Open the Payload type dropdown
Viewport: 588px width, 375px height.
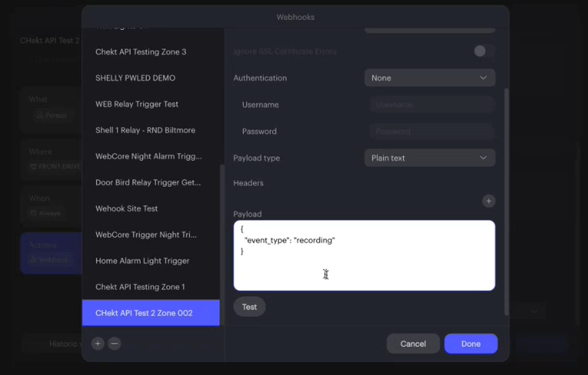click(430, 158)
